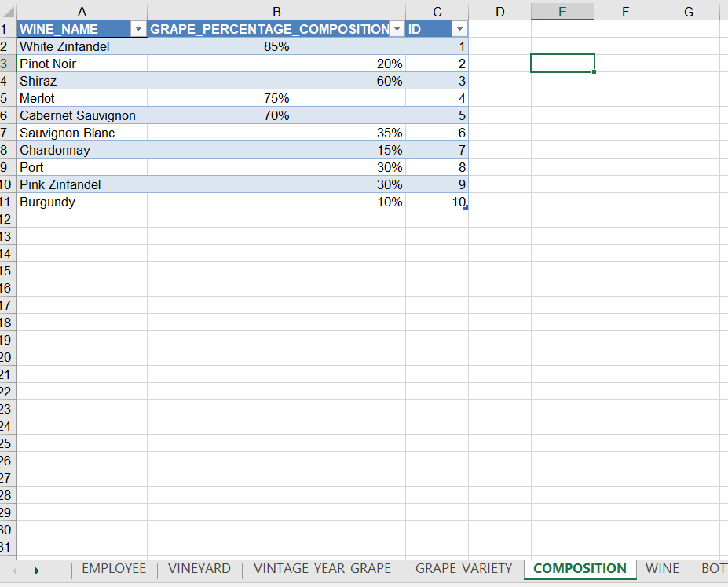Switch to the WINE sheet
The height and width of the screenshot is (587, 728).
point(662,569)
